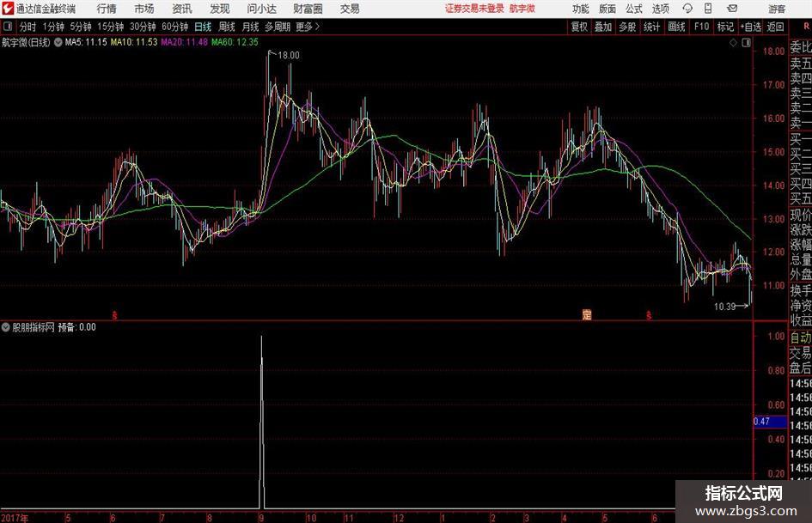Click the Tongdaxin red logo icon
The height and width of the screenshot is (523, 812).
8,9
